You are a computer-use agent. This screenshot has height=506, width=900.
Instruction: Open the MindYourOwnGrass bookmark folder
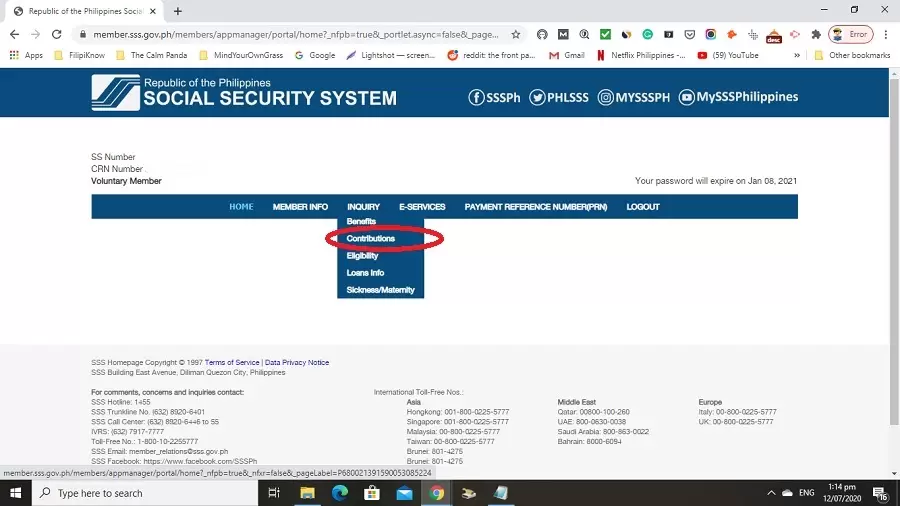point(241,55)
